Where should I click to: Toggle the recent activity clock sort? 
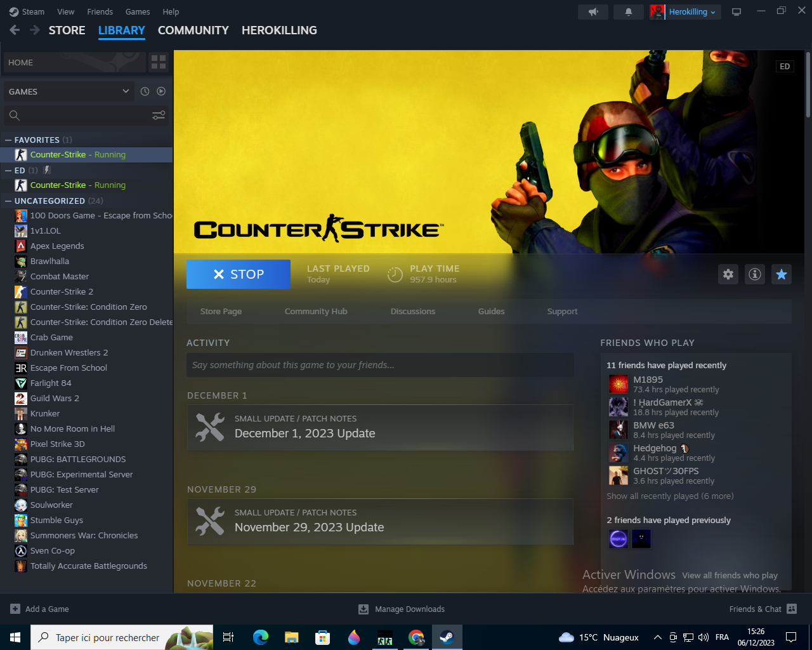145,91
